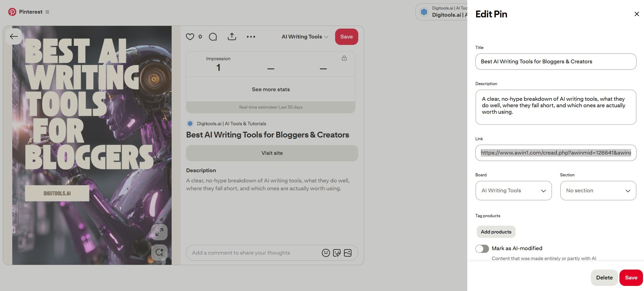Toggle Mark as AI-modified switch

[482, 249]
